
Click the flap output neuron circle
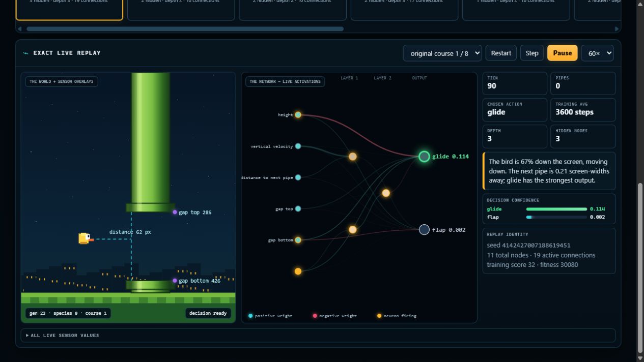[x=424, y=230]
